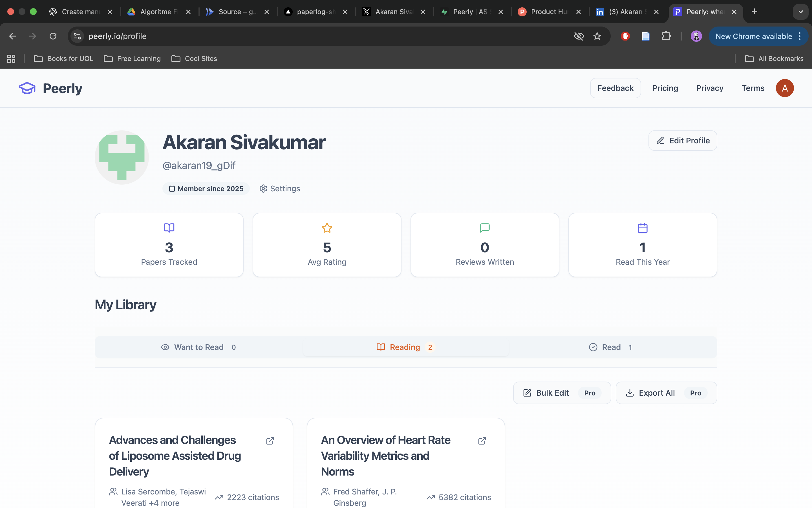This screenshot has height=508, width=812.
Task: Expand the tab search dropdown arrow
Action: coord(801,12)
